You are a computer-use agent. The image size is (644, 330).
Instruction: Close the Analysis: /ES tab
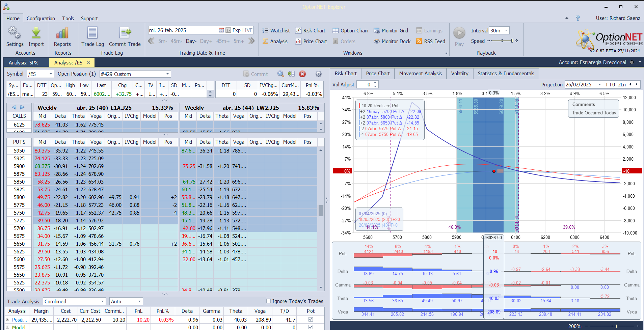point(88,62)
